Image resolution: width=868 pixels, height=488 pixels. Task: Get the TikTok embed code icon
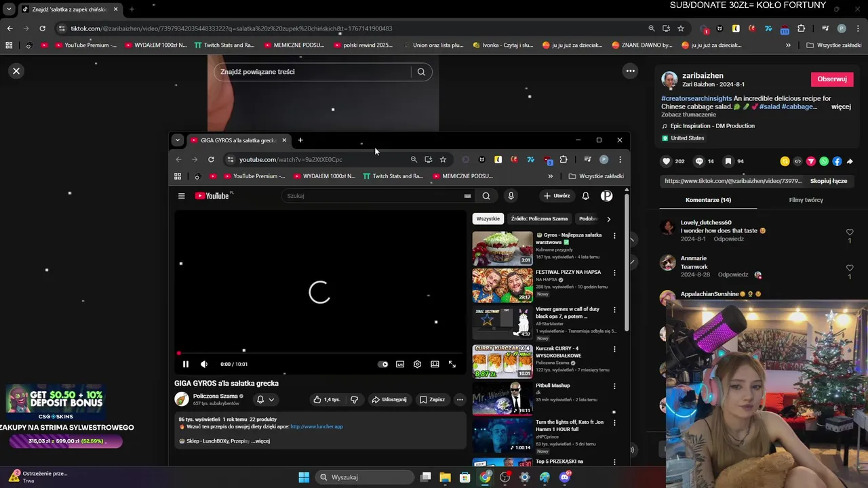click(x=797, y=161)
